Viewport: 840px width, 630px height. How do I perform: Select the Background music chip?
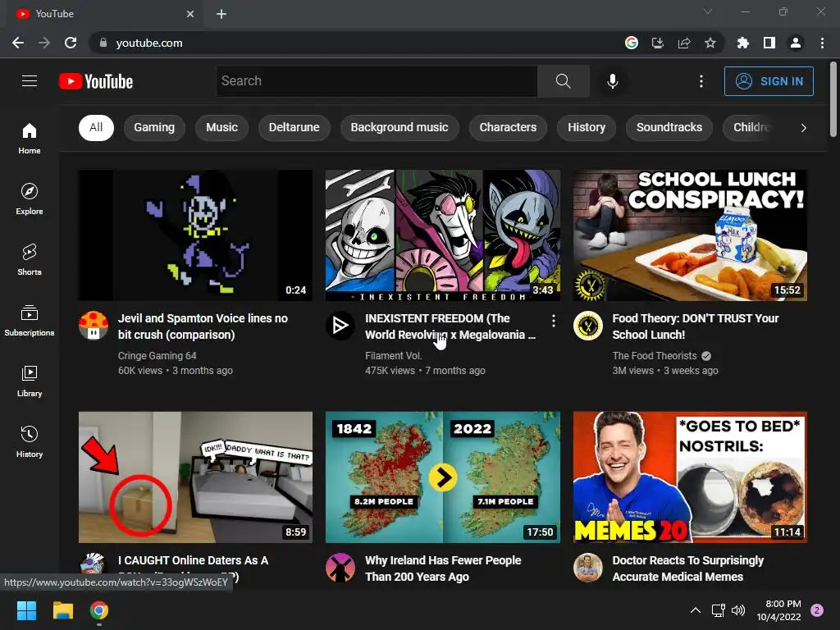click(x=399, y=127)
